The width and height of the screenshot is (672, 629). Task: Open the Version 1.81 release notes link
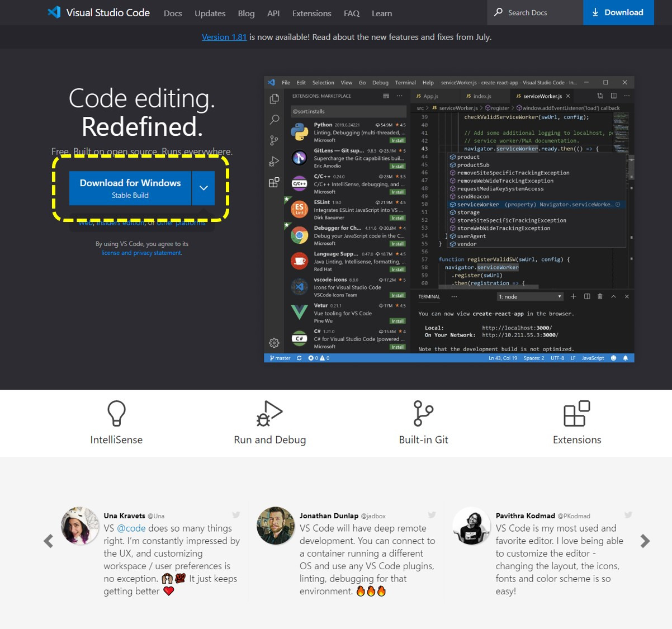pyautogui.click(x=224, y=37)
